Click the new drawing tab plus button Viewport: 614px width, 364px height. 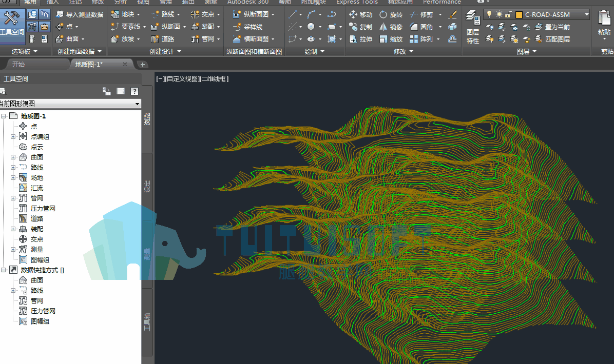click(x=143, y=65)
